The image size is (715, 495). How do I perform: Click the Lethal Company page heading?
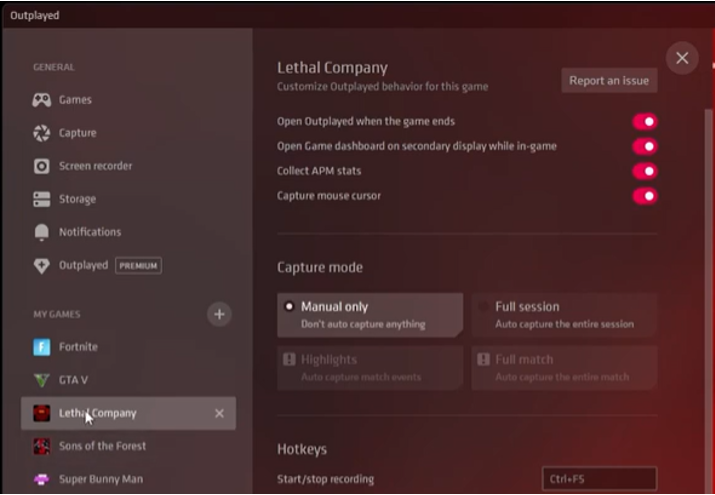click(x=332, y=68)
